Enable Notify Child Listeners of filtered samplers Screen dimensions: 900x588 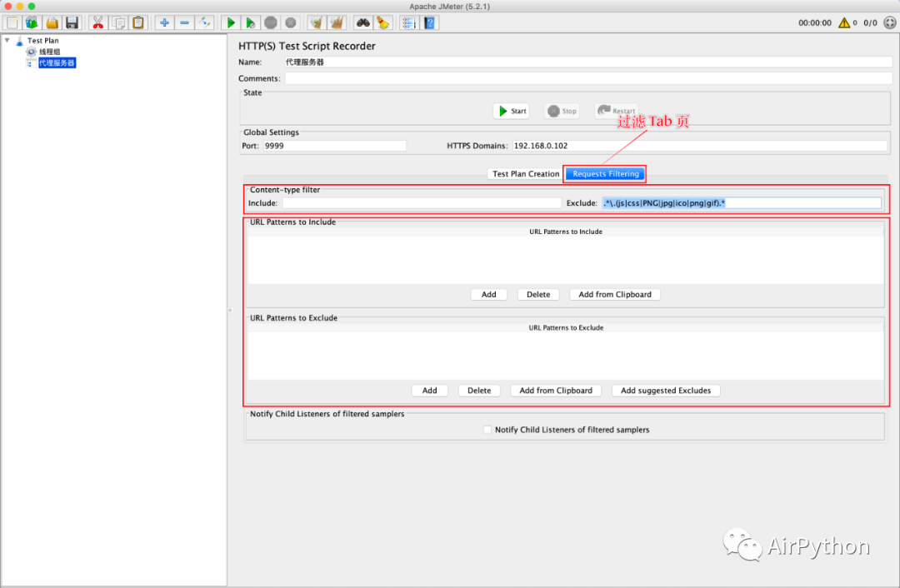tap(487, 430)
